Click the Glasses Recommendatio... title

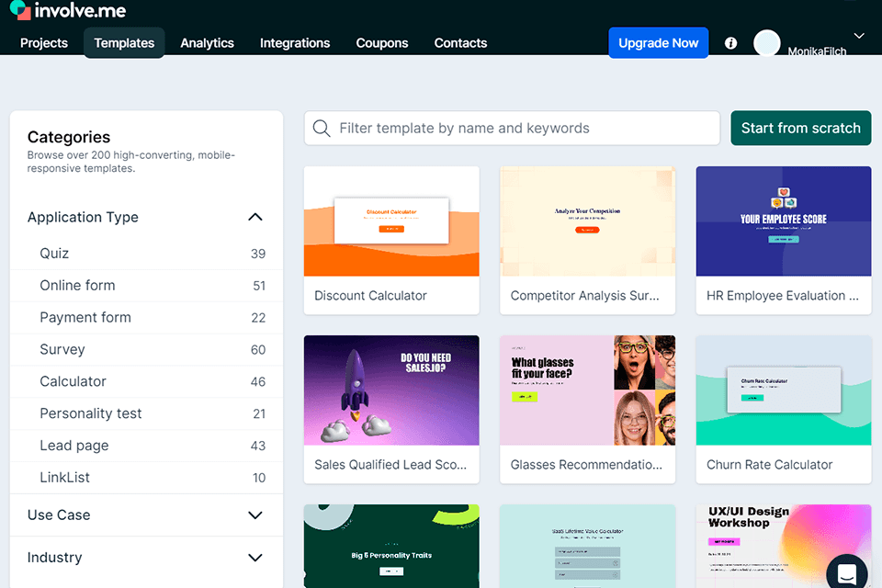587,465
